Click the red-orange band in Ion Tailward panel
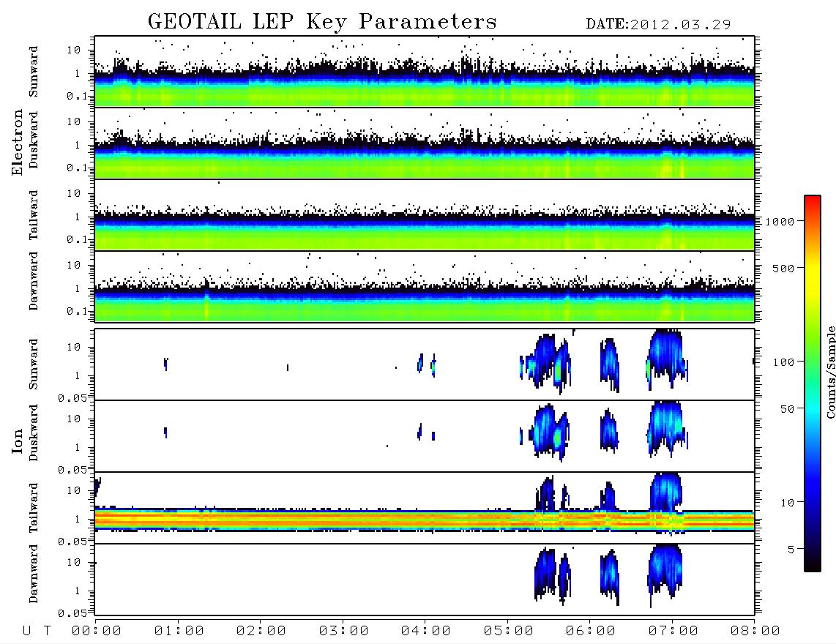 point(425,520)
